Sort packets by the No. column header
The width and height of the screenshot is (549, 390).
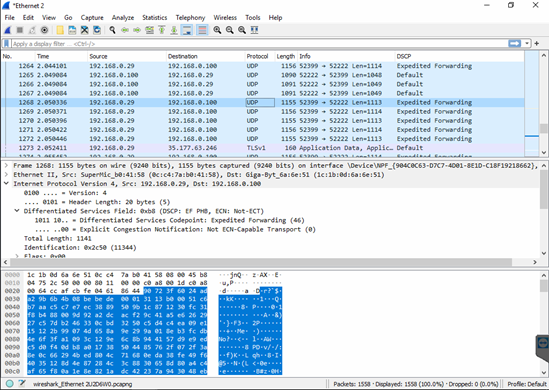pos(18,56)
